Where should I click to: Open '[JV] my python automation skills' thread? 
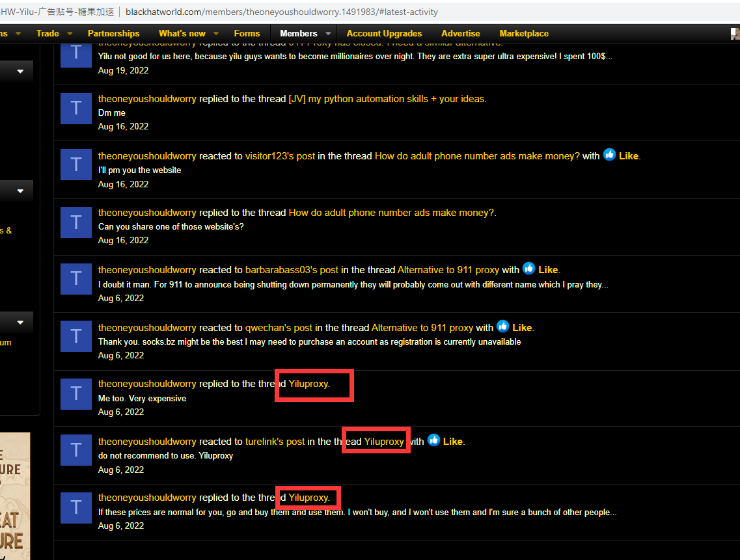tap(387, 99)
